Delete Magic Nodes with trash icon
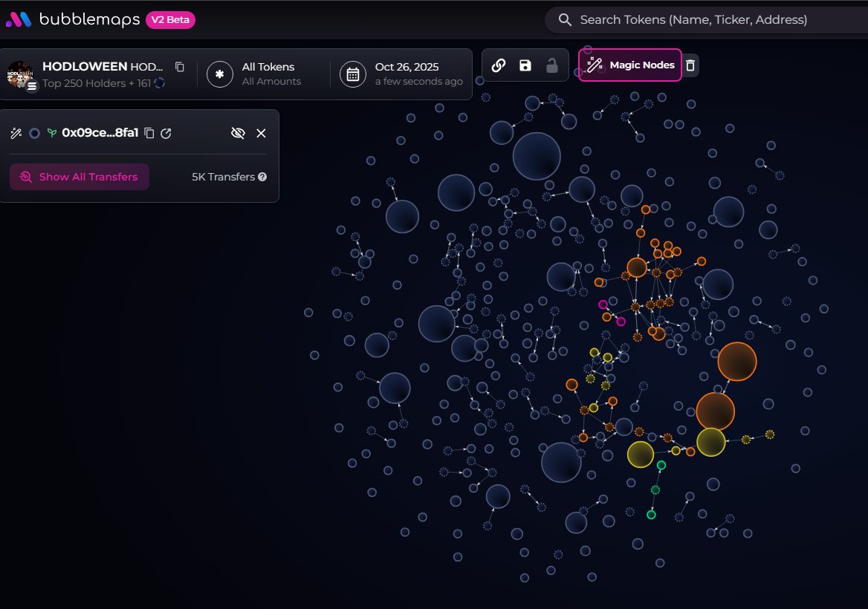Image resolution: width=868 pixels, height=609 pixels. click(x=690, y=65)
